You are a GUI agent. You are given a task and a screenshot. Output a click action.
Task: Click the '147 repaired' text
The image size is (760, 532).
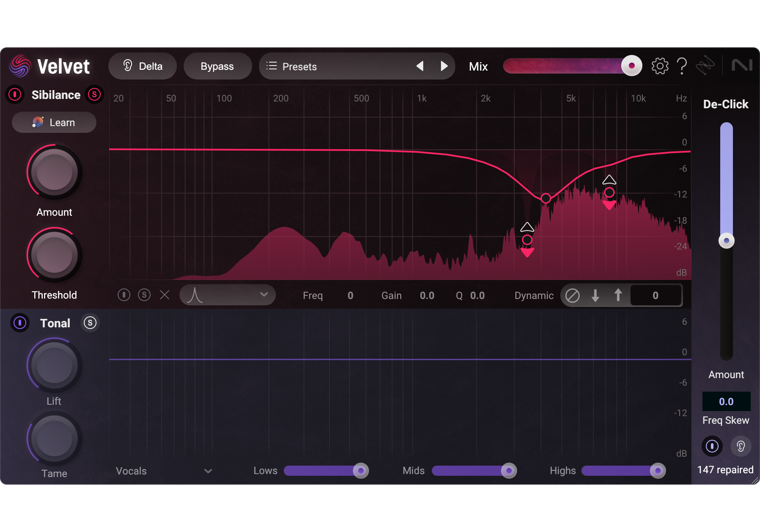coord(725,469)
